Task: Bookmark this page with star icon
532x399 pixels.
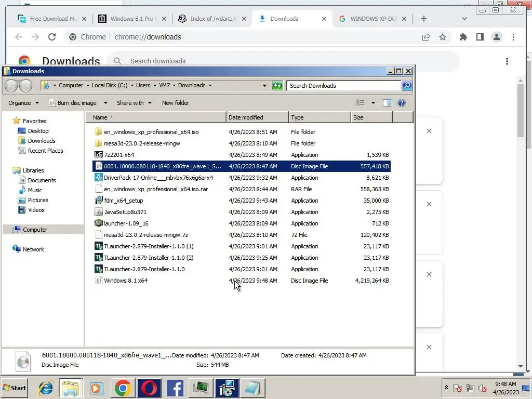Action: (x=443, y=37)
